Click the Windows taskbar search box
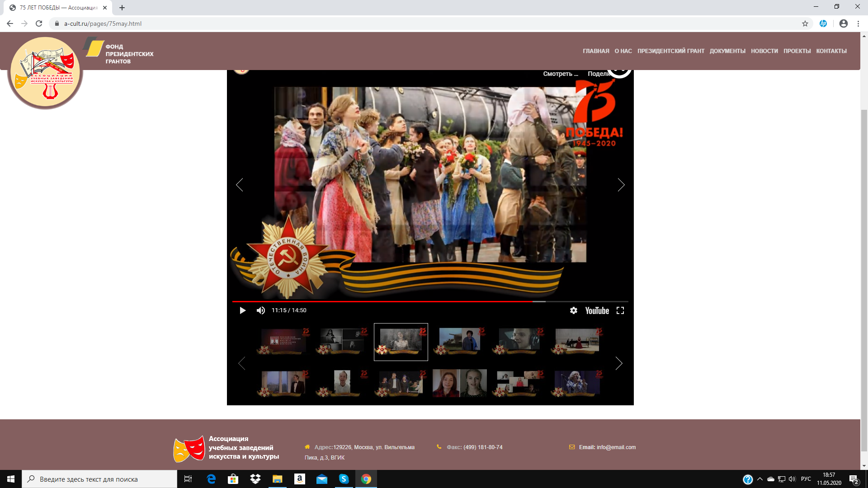 [x=99, y=479]
